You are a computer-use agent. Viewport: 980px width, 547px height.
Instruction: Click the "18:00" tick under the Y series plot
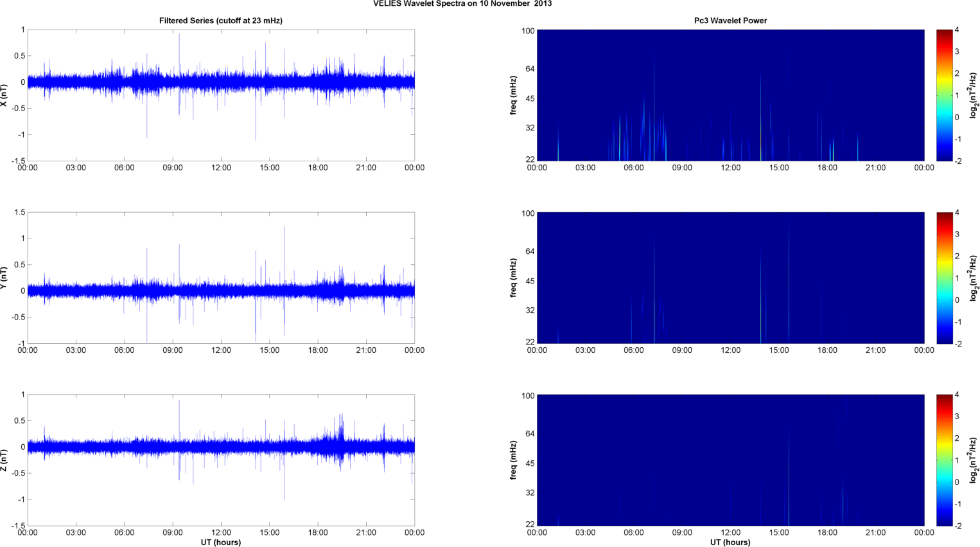point(318,350)
